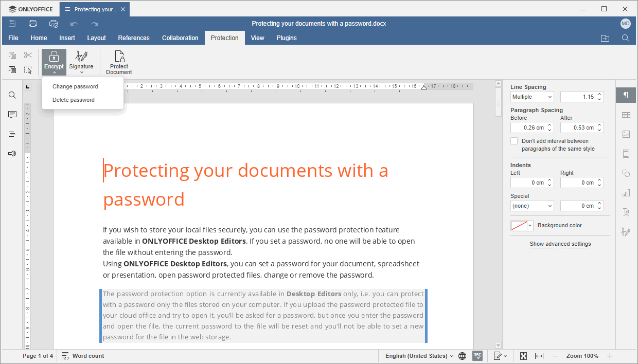Select the Signature tool in Protection ribbon
638x364 pixels.
[81, 62]
